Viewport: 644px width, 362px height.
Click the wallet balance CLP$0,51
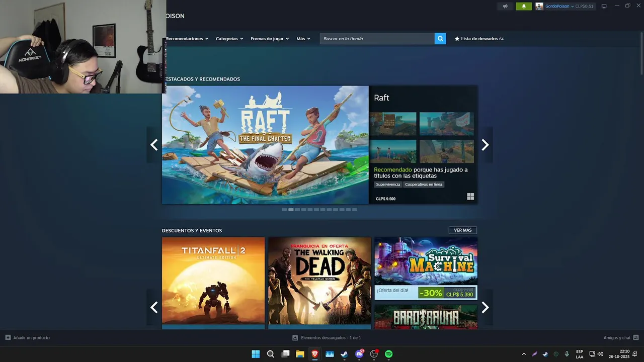(x=585, y=7)
